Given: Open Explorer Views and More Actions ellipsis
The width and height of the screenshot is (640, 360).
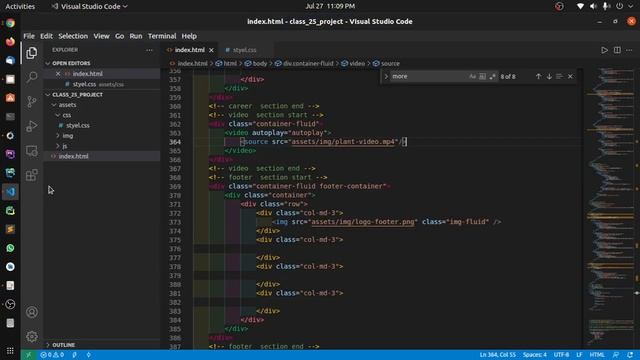Looking at the screenshot, I should click(149, 50).
